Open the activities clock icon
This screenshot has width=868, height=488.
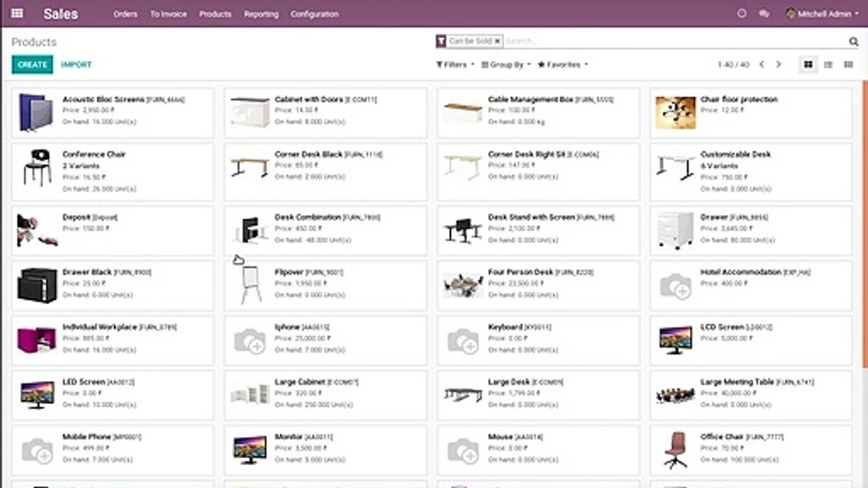point(742,14)
